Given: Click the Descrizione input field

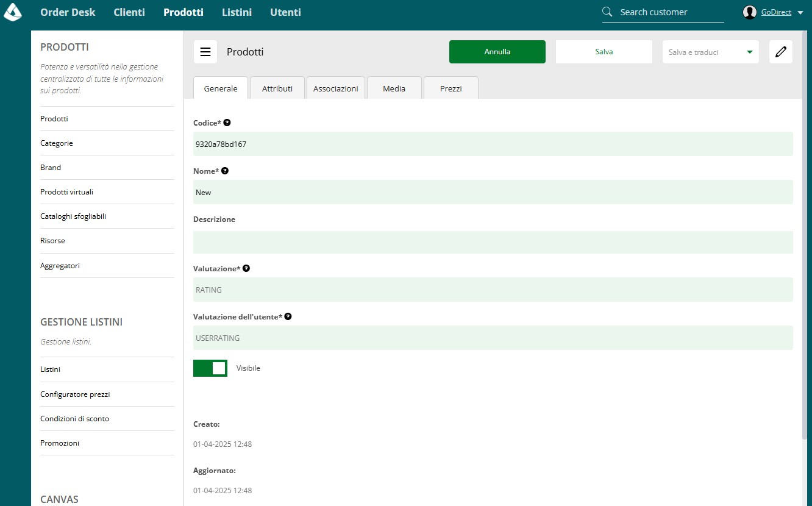Looking at the screenshot, I should pos(493,242).
